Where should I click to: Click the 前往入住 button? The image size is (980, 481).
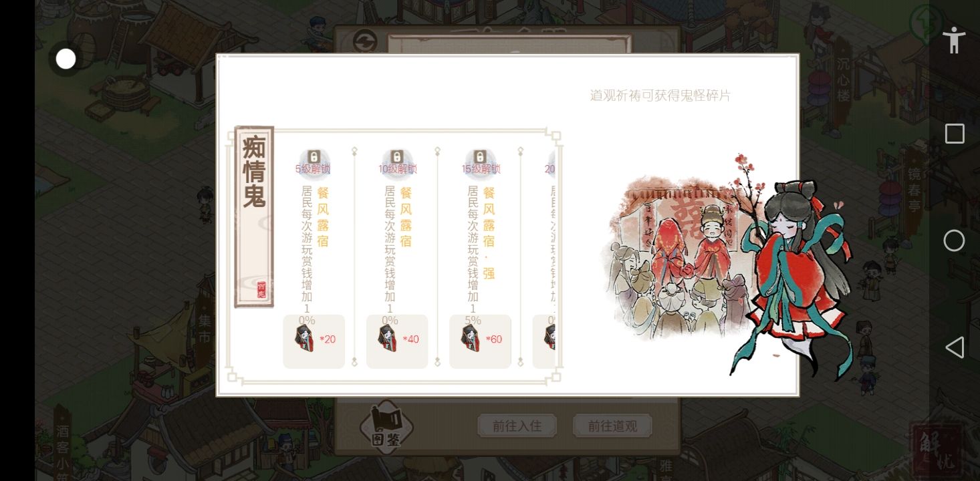tap(517, 426)
